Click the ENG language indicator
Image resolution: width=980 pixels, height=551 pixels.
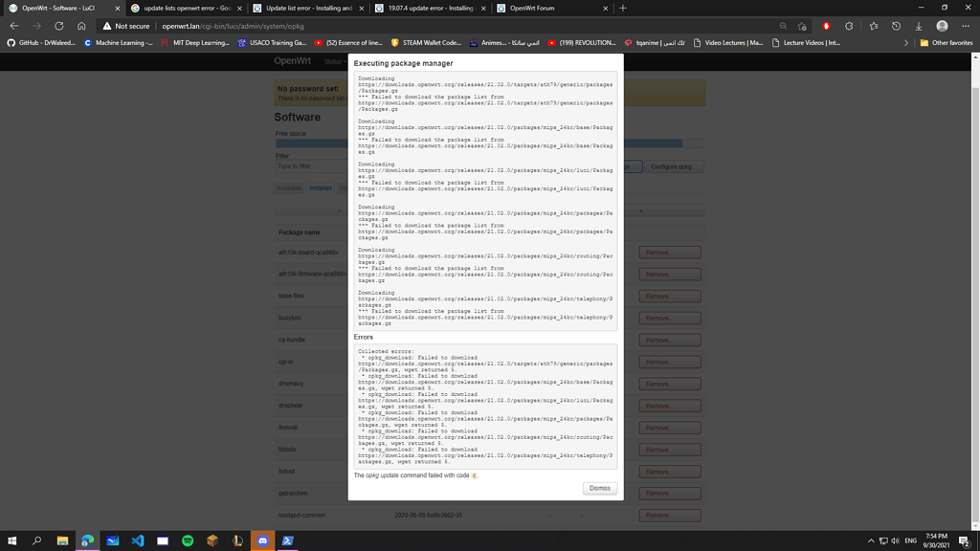click(x=911, y=540)
